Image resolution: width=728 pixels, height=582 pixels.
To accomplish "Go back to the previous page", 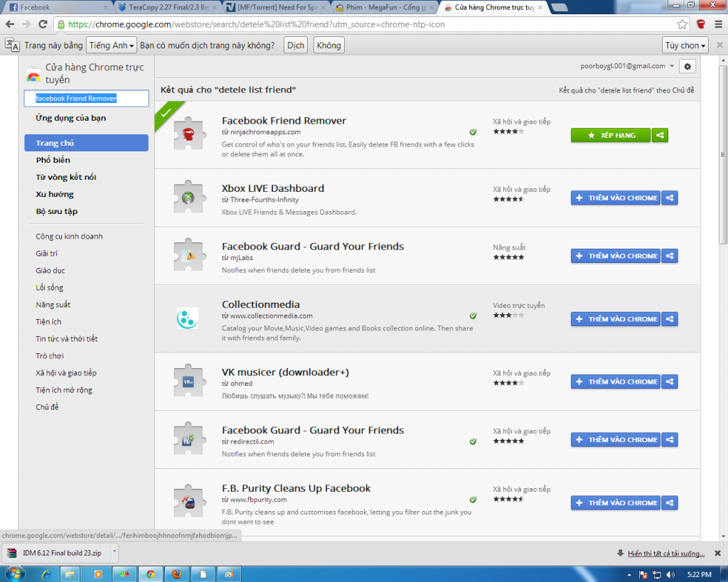I will pyautogui.click(x=10, y=24).
